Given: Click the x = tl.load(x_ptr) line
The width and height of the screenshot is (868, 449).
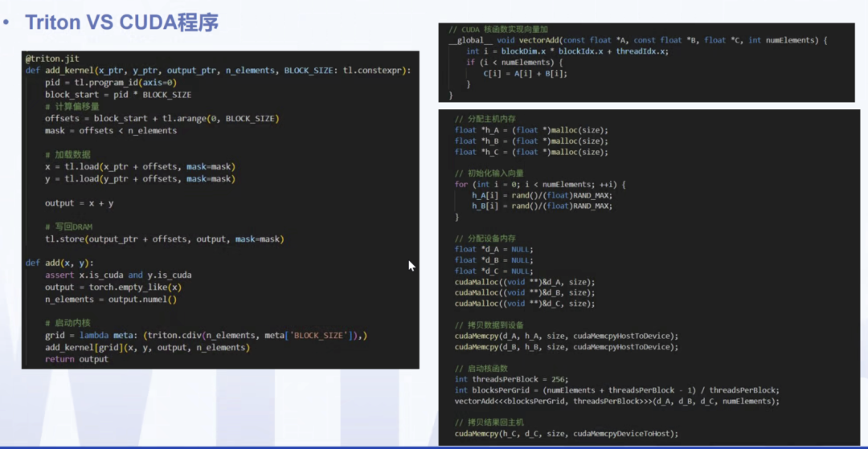Looking at the screenshot, I should [140, 167].
